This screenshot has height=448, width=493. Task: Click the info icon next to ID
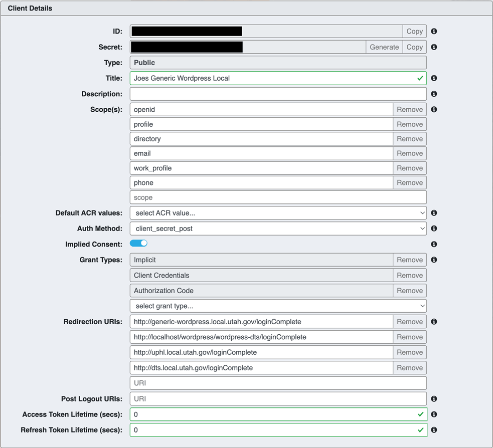coord(434,31)
